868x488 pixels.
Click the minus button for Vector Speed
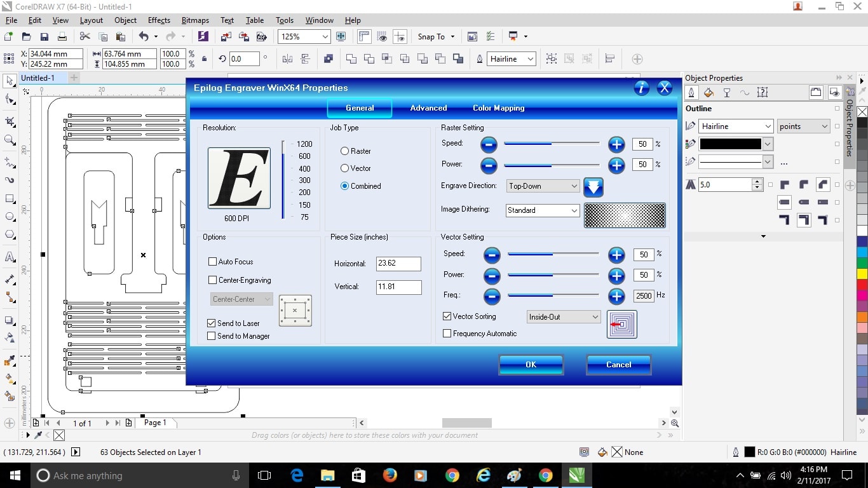click(492, 255)
